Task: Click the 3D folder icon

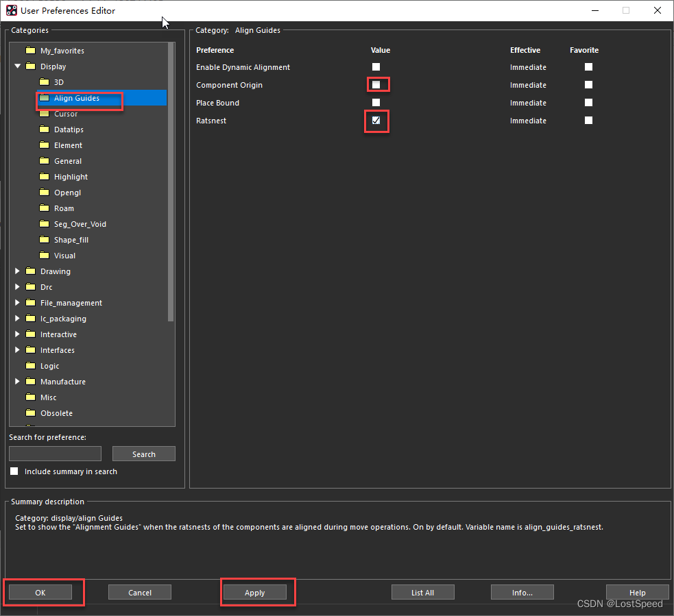Action: click(45, 82)
